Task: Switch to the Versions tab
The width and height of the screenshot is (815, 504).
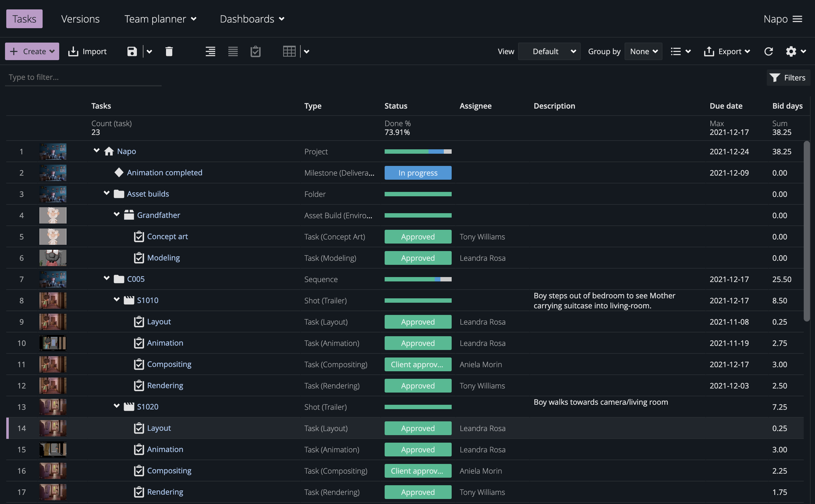Action: point(80,19)
